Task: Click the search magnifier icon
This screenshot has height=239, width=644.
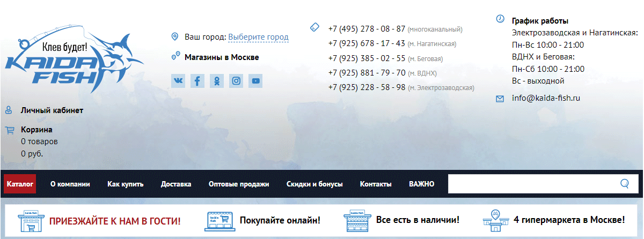Action: 625,184
